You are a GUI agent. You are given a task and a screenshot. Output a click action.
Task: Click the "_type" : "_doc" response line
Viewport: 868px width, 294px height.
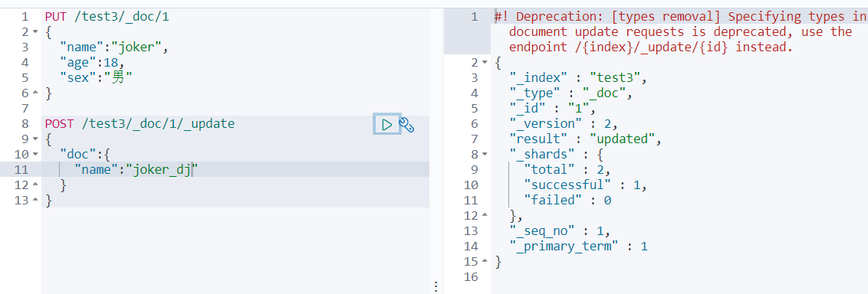point(570,93)
